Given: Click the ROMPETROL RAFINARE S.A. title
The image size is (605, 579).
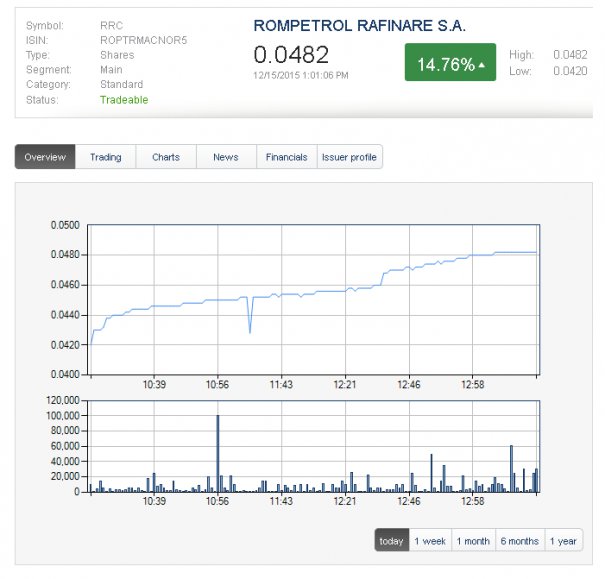Looking at the screenshot, I should coord(360,25).
